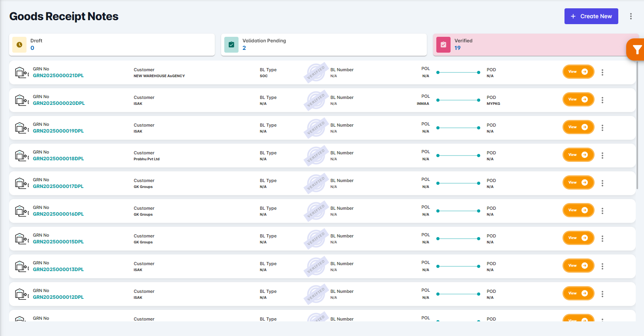
Task: Switch to the Validation Pending tab
Action: coord(324,45)
